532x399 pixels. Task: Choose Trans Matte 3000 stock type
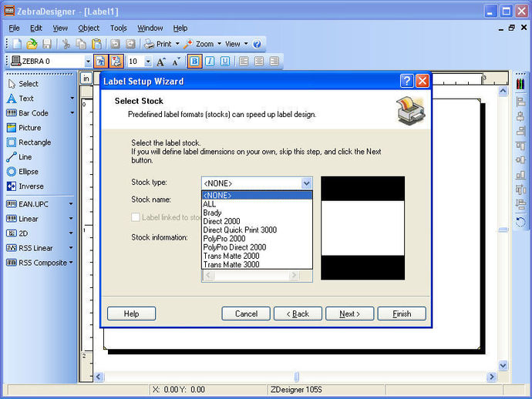pos(257,265)
